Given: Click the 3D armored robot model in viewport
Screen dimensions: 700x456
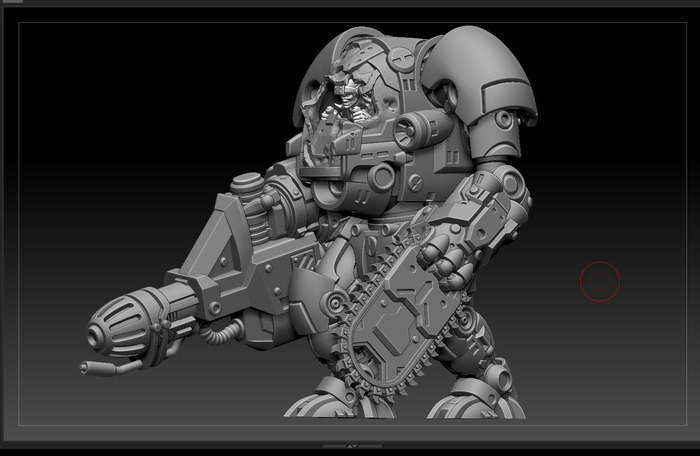Looking at the screenshot, I should point(309,222).
